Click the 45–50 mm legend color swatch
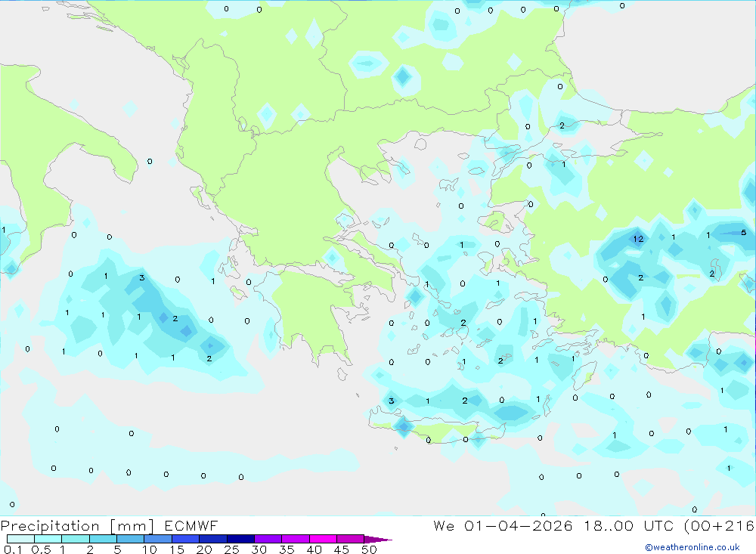 (350, 539)
